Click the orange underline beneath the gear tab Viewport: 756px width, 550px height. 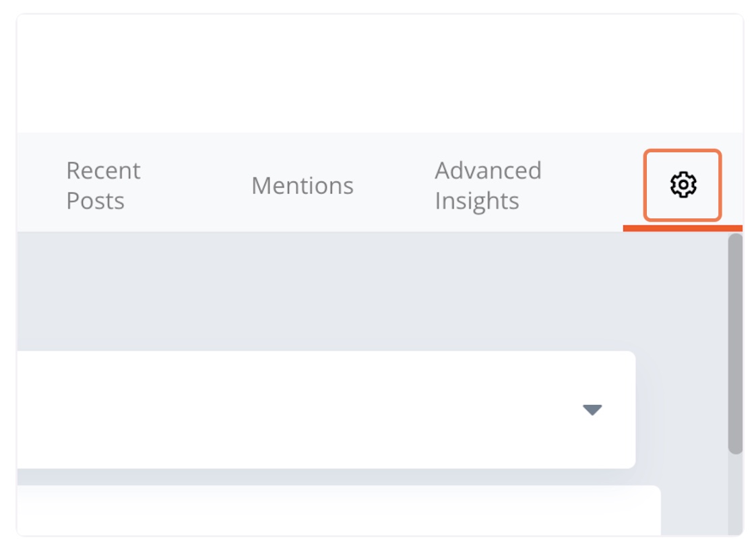pos(683,228)
